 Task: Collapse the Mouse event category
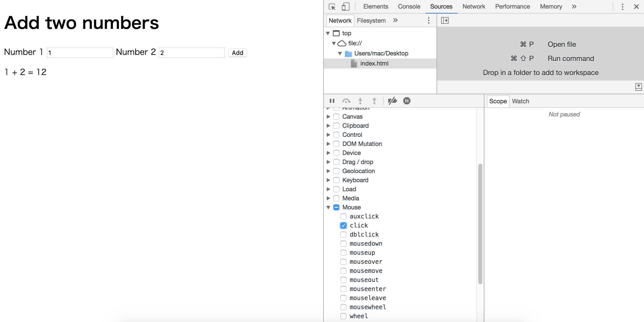pyautogui.click(x=328, y=207)
